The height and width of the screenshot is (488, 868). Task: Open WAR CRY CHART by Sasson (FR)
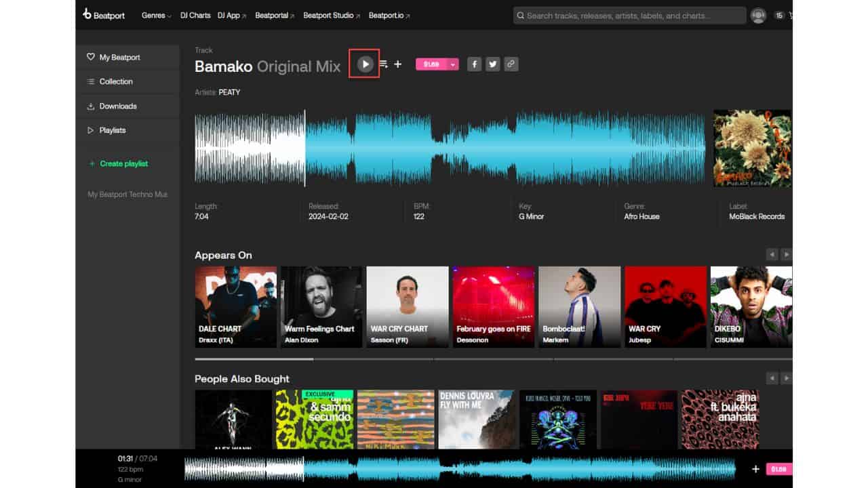click(408, 306)
